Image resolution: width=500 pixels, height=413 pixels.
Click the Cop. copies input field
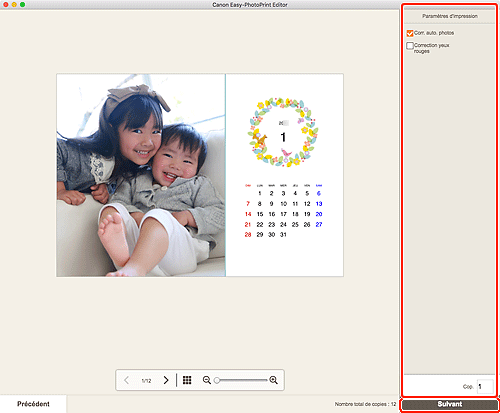click(x=485, y=387)
